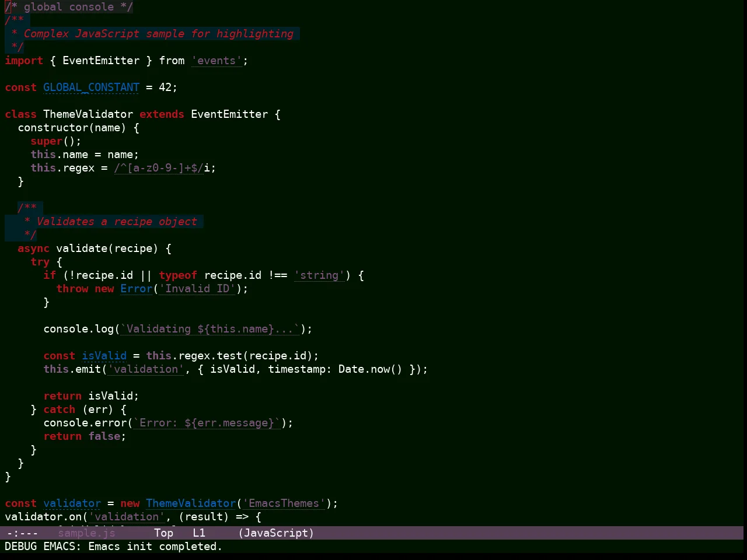747x560 pixels.
Task: Click 'validator.on' call on the last line
Action: pos(43,517)
